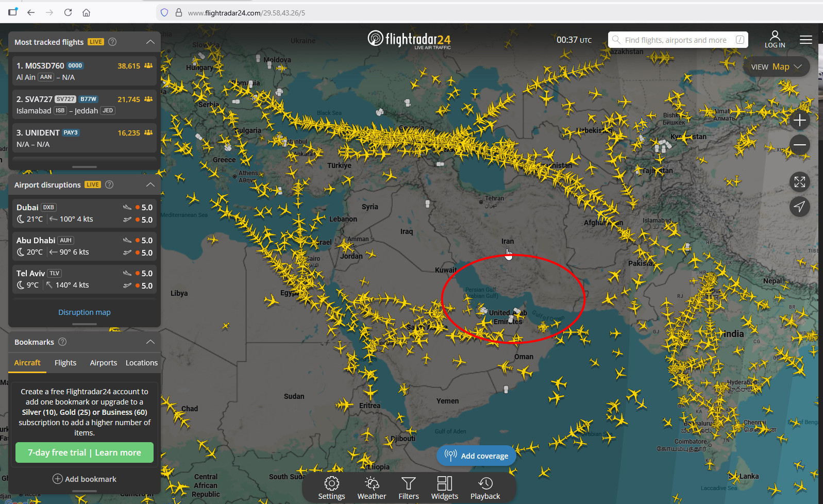The image size is (823, 504).
Task: Click the tracking protection shield icon
Action: 164,12
